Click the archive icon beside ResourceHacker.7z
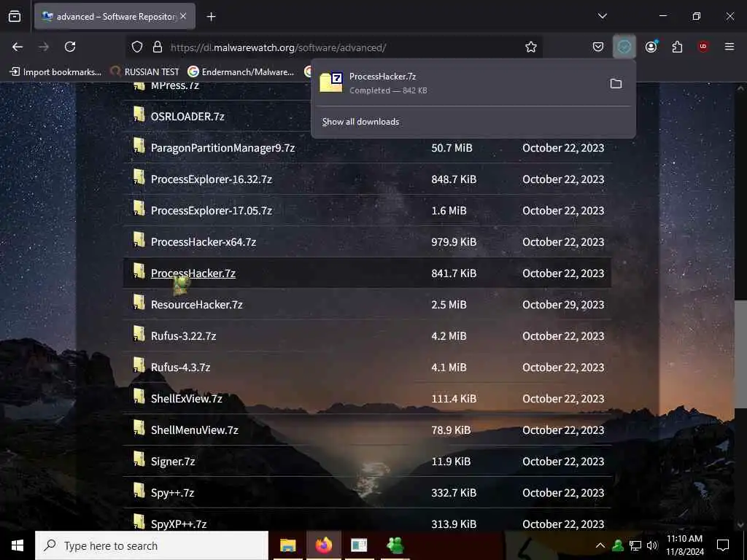 (x=139, y=302)
